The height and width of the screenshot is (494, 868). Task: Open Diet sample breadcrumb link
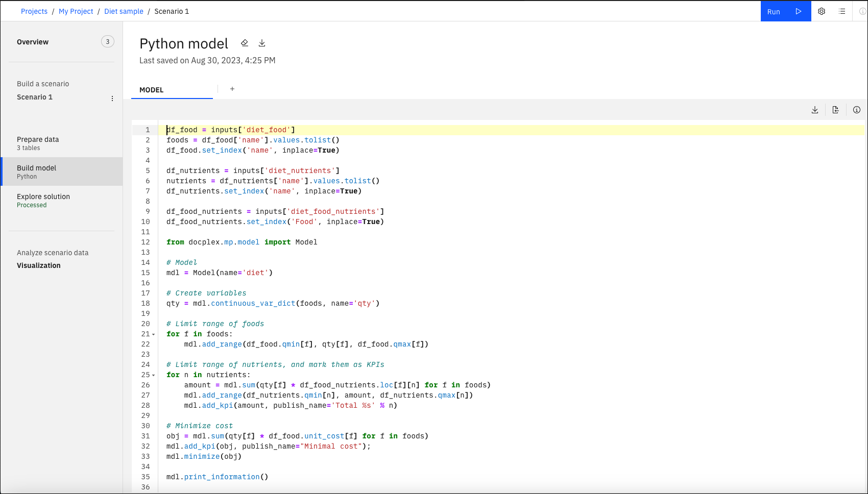coord(124,11)
